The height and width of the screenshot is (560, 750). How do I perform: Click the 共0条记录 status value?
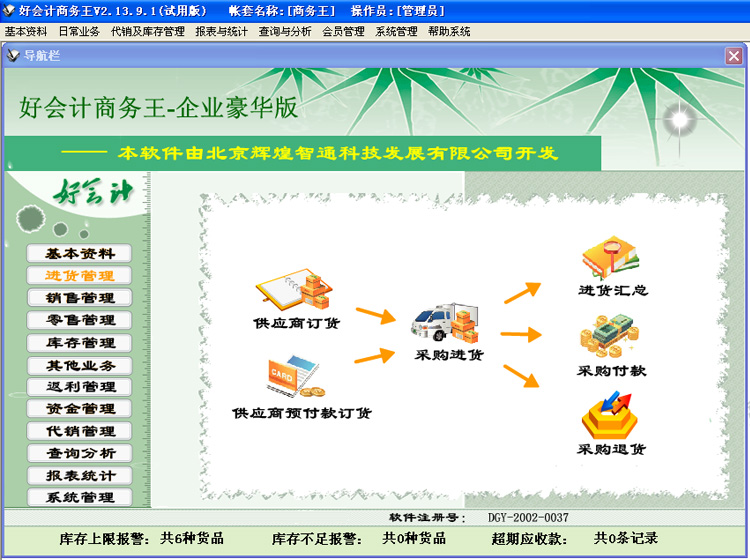click(x=626, y=538)
